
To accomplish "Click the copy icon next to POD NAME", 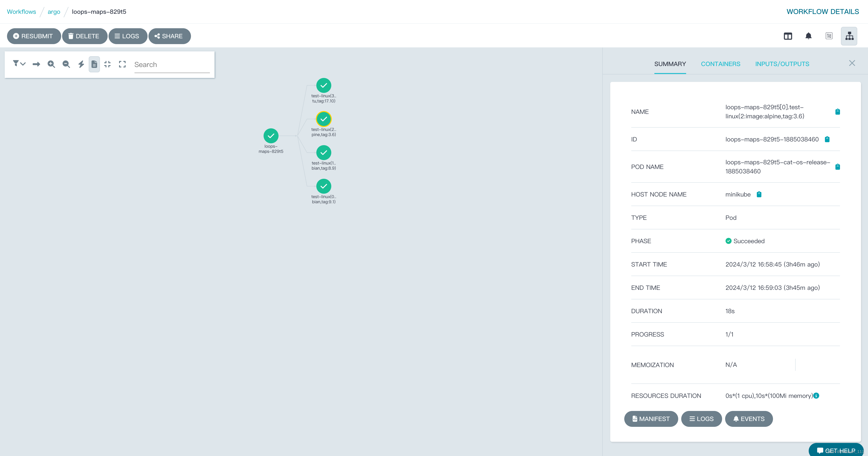I will coord(838,167).
